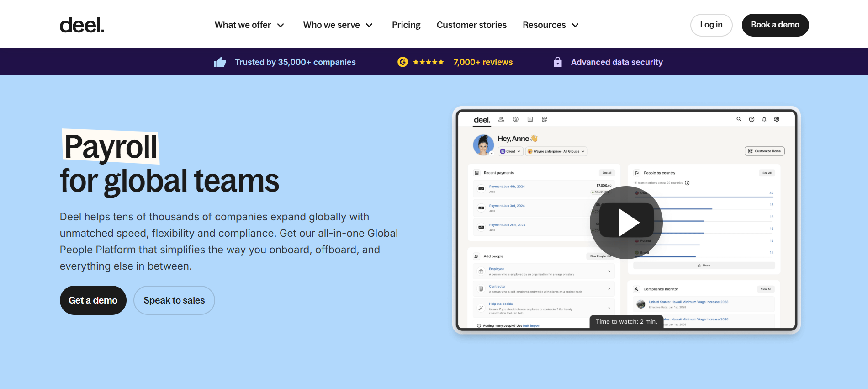Image resolution: width=868 pixels, height=389 pixels.
Task: Click ACH icon for Payment Jun 4th
Action: [481, 189]
